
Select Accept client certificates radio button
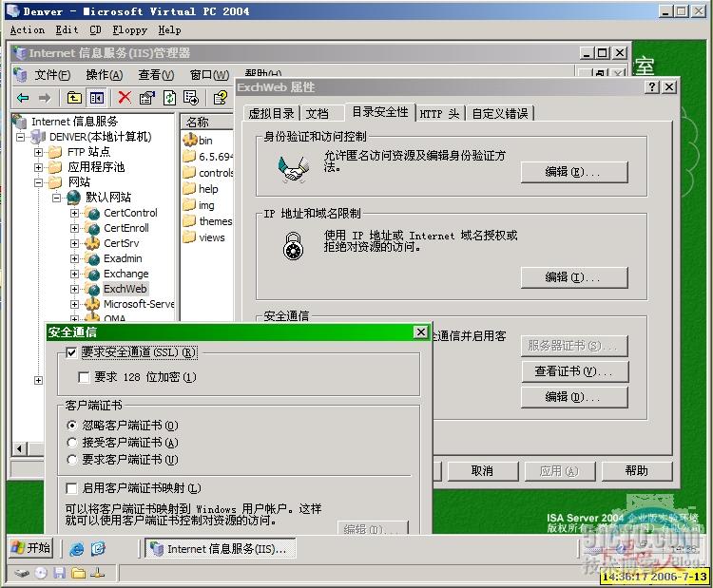coord(71,442)
